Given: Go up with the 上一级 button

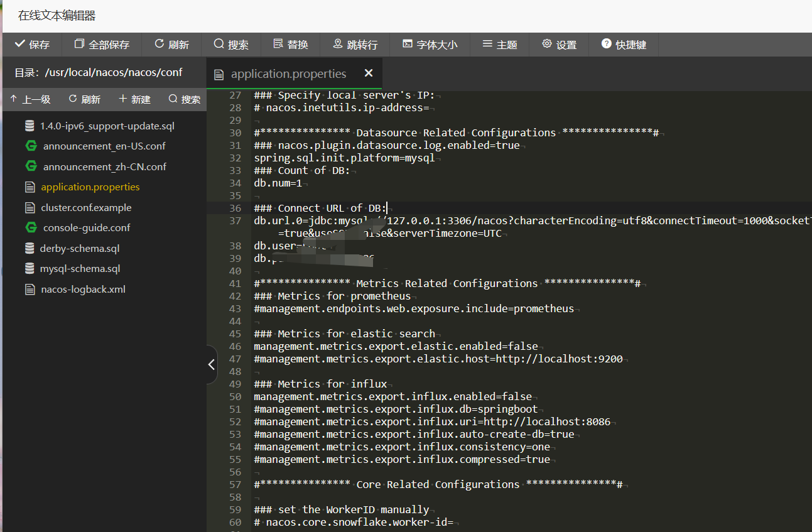Looking at the screenshot, I should pos(30,99).
